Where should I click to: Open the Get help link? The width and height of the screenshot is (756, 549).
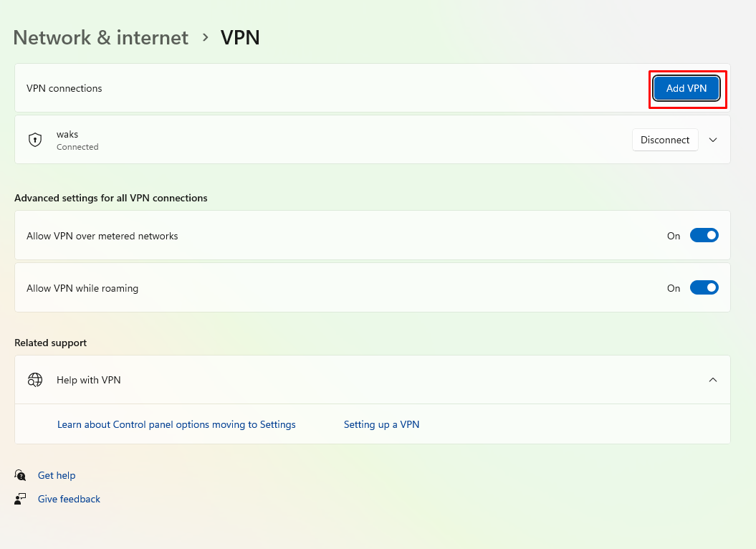coord(57,475)
